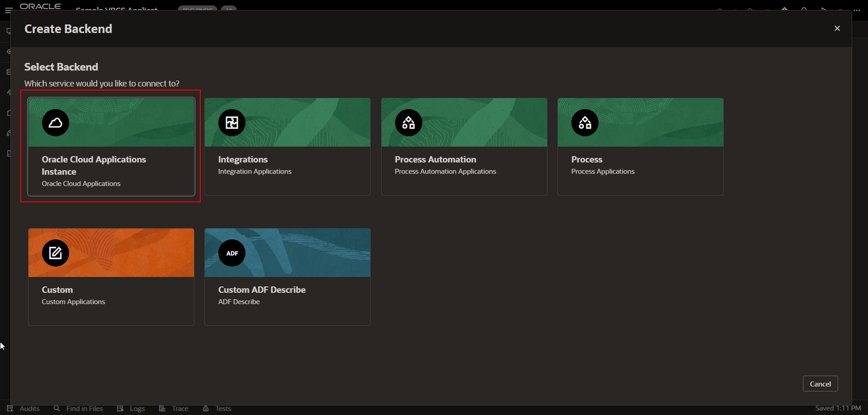The image size is (868, 415).
Task: Click the Saved 1:11 PM status
Action: tap(838, 408)
